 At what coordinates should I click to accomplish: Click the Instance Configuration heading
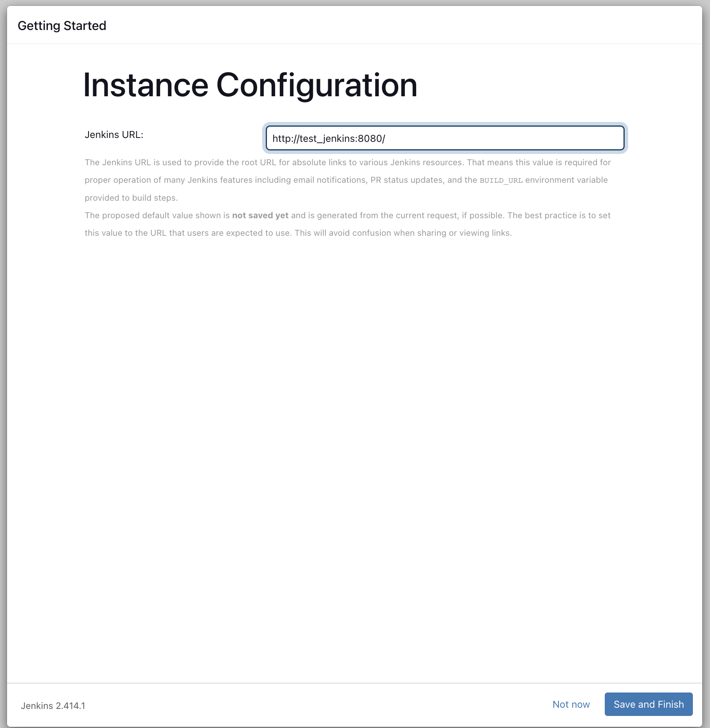(x=250, y=85)
